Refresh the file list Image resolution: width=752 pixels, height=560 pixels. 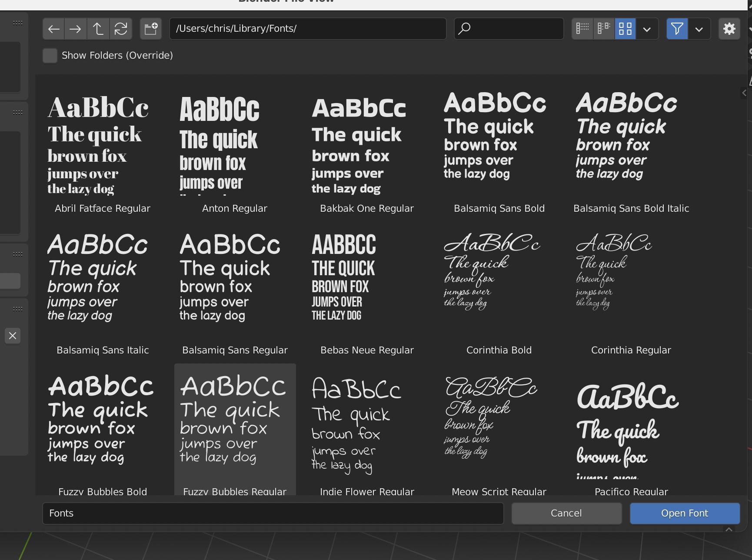pos(121,29)
